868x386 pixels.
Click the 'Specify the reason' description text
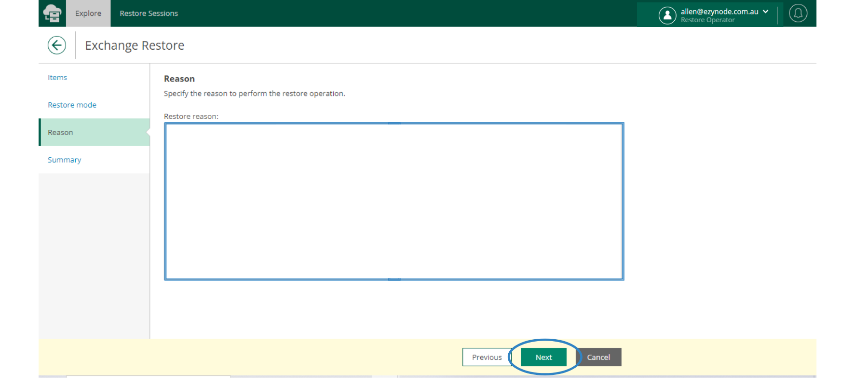click(255, 94)
